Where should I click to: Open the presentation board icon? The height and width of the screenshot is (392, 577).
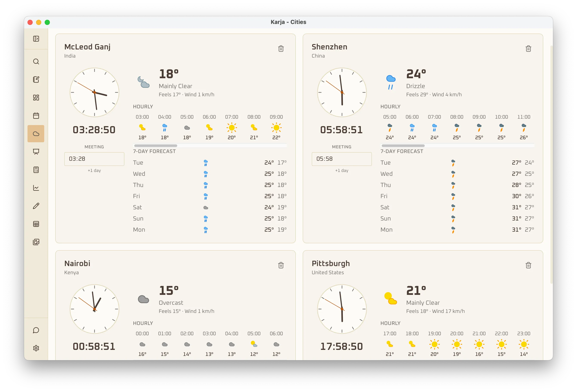[36, 152]
